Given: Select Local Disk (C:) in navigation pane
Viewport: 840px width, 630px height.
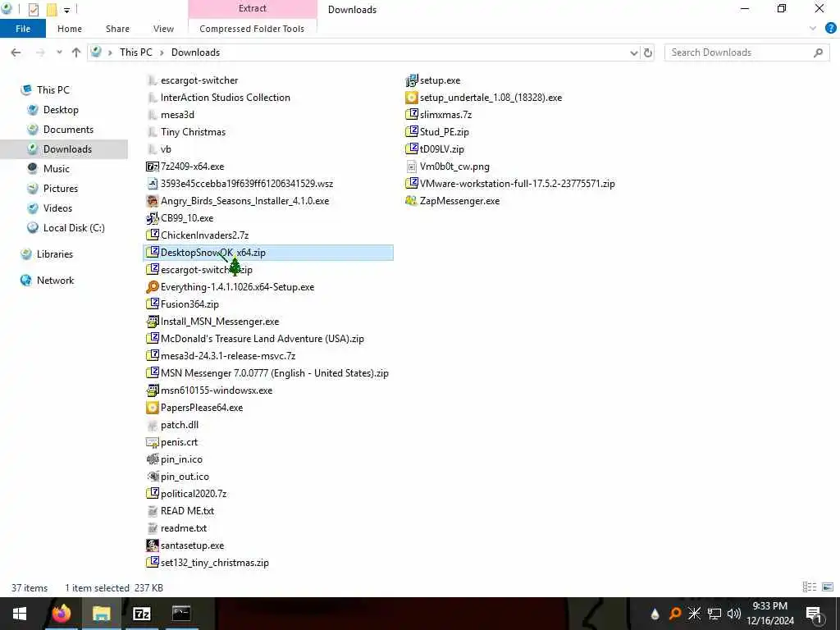Looking at the screenshot, I should (x=74, y=228).
